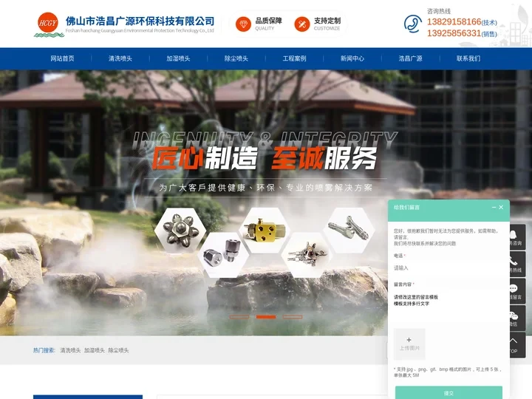Click the 品质保障 quality diamond icon
This screenshot has width=532, height=399.
pyautogui.click(x=243, y=24)
